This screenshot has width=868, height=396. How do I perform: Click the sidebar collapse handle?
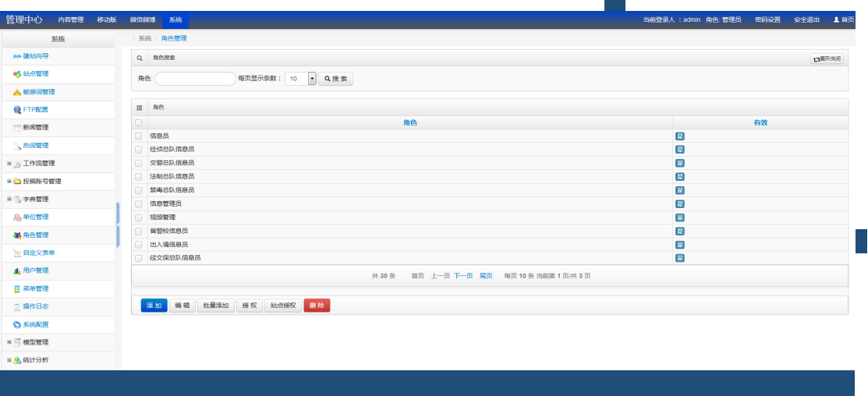[118, 225]
